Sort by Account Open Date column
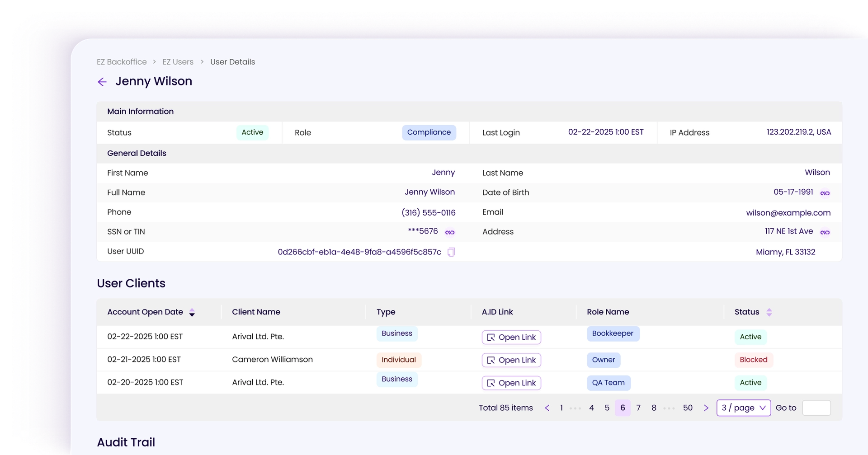868x455 pixels. [192, 312]
